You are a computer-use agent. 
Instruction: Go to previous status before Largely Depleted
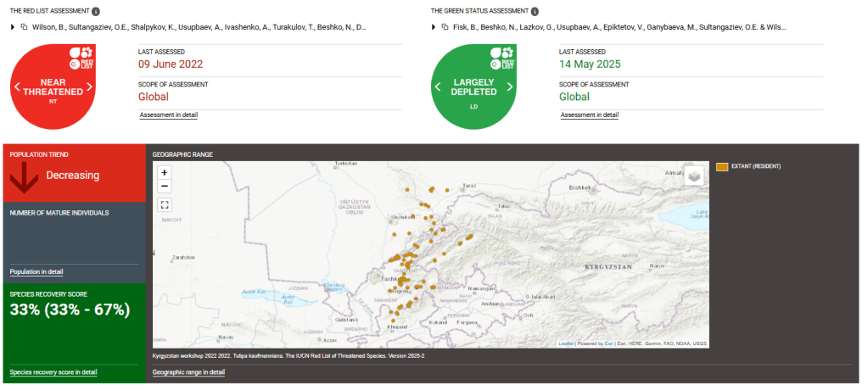coord(438,87)
